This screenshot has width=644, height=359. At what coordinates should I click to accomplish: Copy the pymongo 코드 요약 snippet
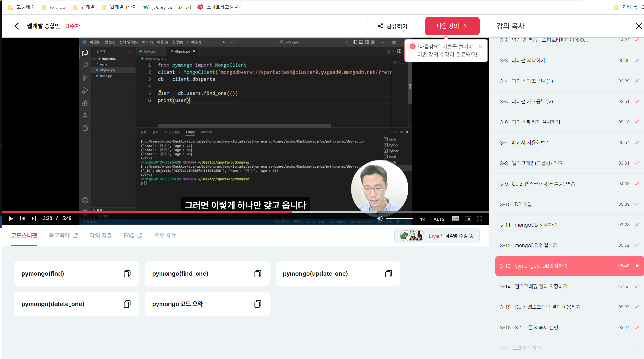258,304
